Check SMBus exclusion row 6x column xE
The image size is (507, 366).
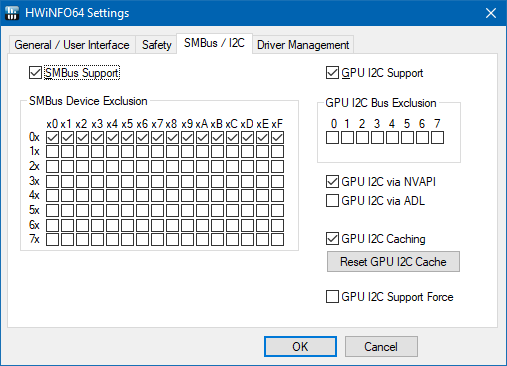tap(262, 225)
